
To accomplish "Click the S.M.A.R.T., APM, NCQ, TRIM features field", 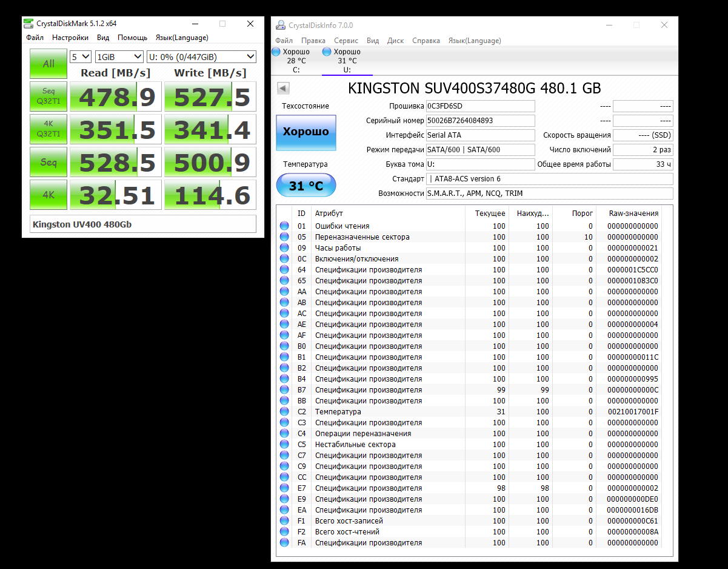I will (550, 194).
